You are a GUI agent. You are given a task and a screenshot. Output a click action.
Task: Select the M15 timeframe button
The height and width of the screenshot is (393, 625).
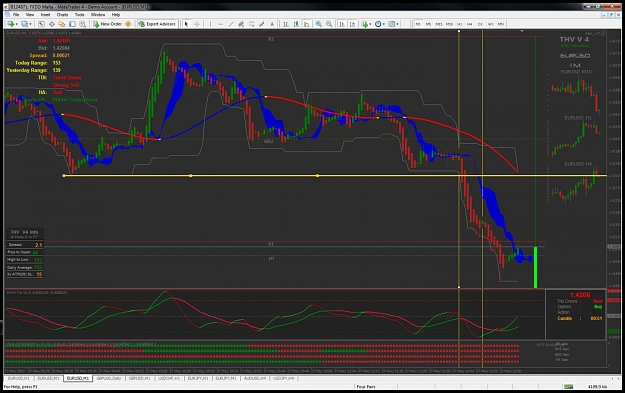point(439,24)
